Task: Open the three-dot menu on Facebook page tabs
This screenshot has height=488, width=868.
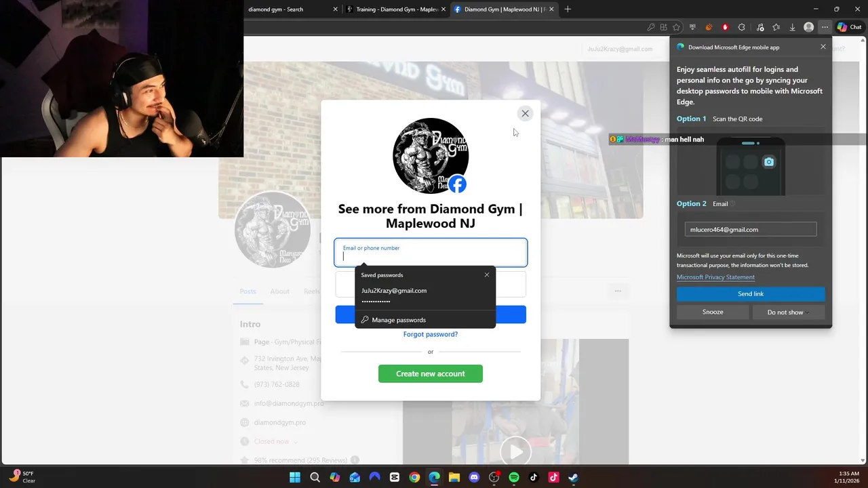Action: tap(618, 291)
